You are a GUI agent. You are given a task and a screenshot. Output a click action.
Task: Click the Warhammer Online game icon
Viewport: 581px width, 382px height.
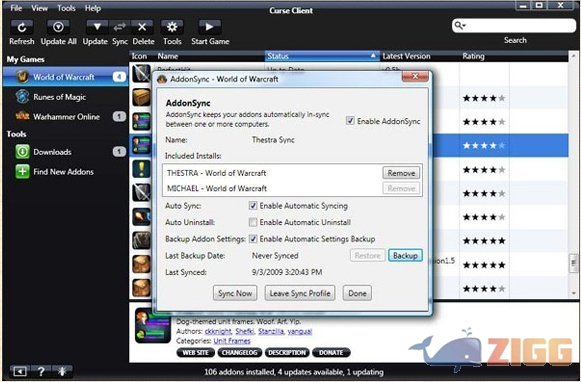(x=23, y=116)
